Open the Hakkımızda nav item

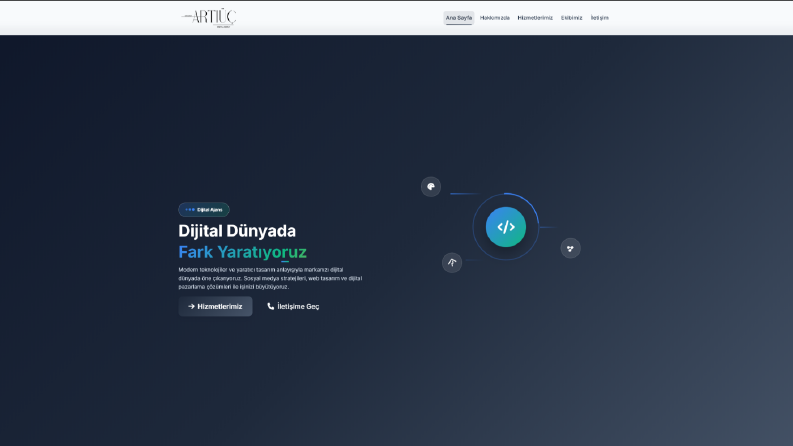pos(495,18)
